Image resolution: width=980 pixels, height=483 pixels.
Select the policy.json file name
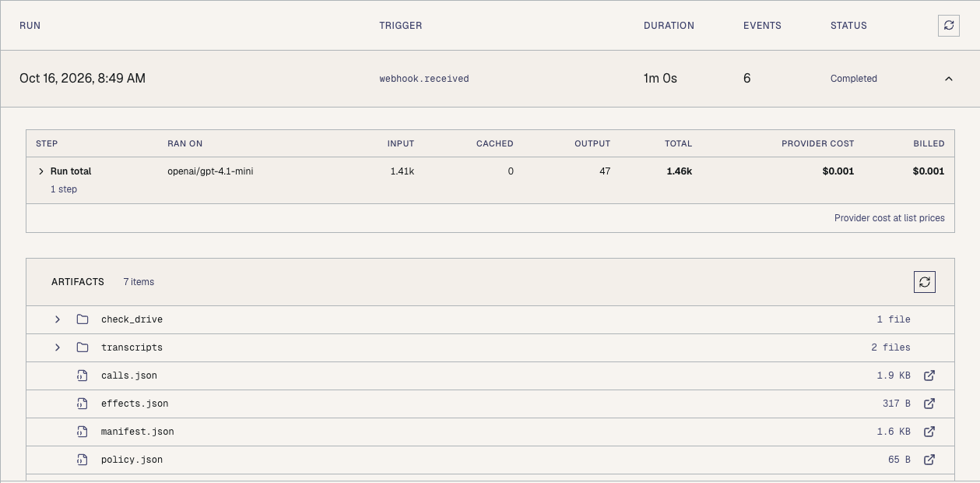(x=132, y=460)
